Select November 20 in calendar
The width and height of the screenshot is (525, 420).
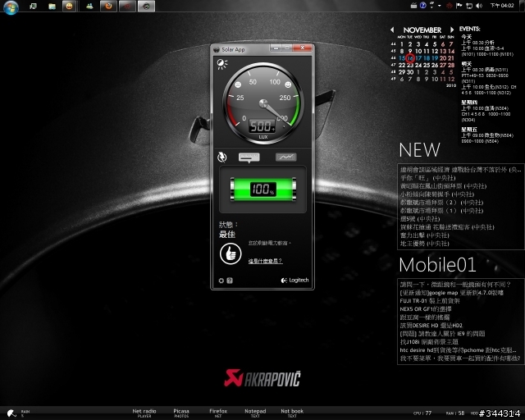click(x=443, y=58)
